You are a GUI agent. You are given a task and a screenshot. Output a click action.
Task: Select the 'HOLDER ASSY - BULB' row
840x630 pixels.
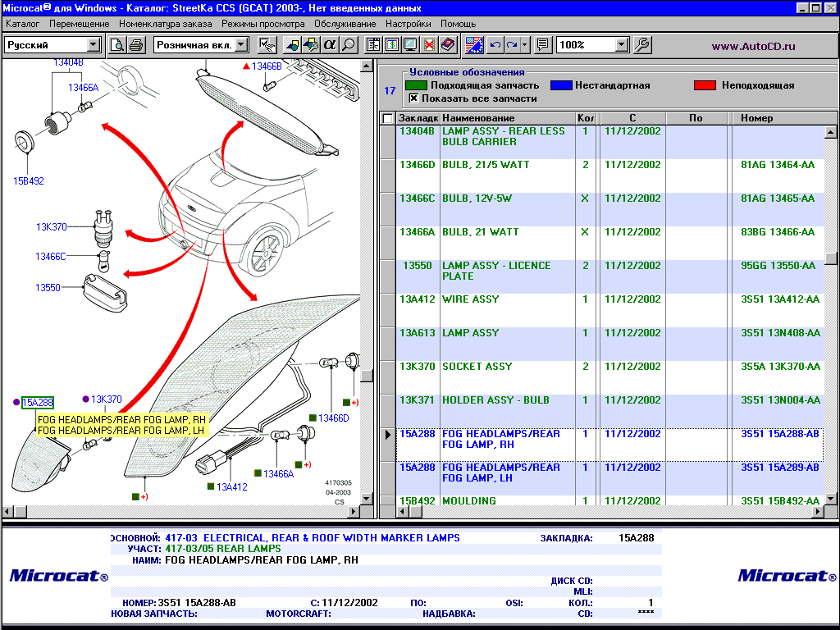tap(609, 412)
